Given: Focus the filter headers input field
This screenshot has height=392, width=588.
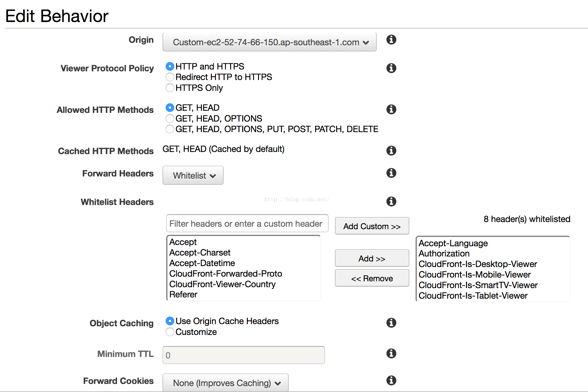Looking at the screenshot, I should (247, 223).
